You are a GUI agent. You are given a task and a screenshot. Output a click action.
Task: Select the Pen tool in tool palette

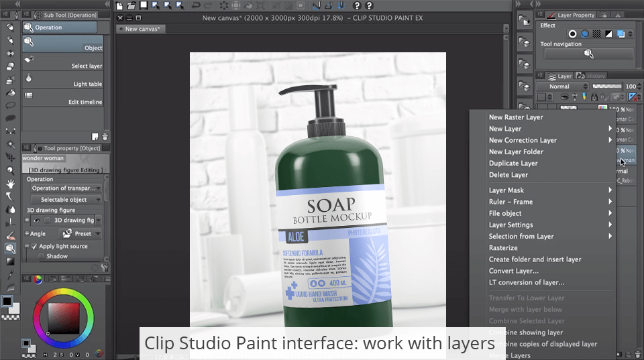point(10,27)
